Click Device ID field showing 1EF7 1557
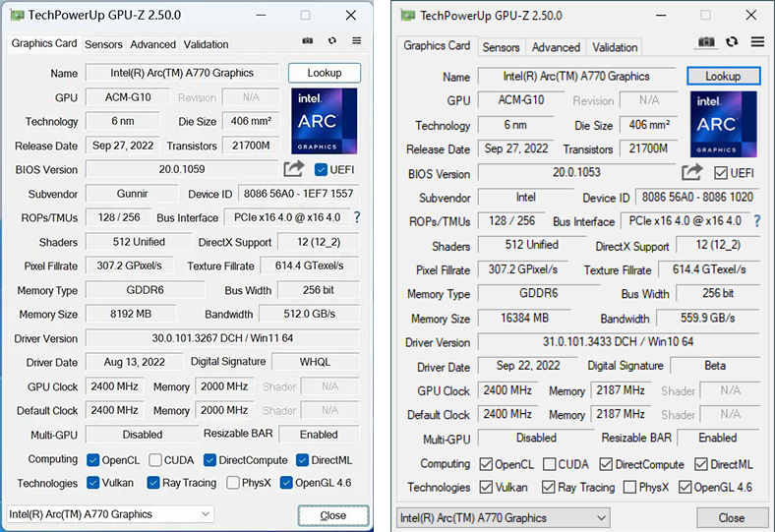 coord(299,194)
